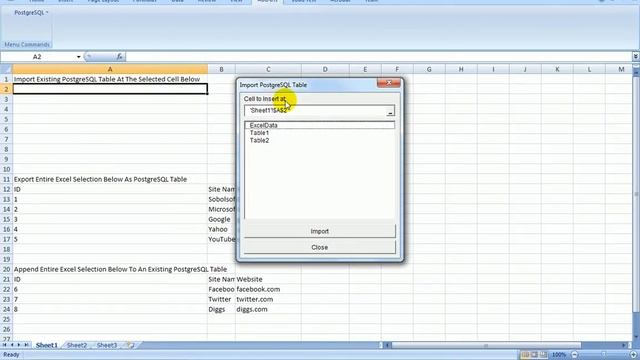640x360 pixels.
Task: Switch to Page Break Preview in the status bar
Action: click(x=543, y=355)
